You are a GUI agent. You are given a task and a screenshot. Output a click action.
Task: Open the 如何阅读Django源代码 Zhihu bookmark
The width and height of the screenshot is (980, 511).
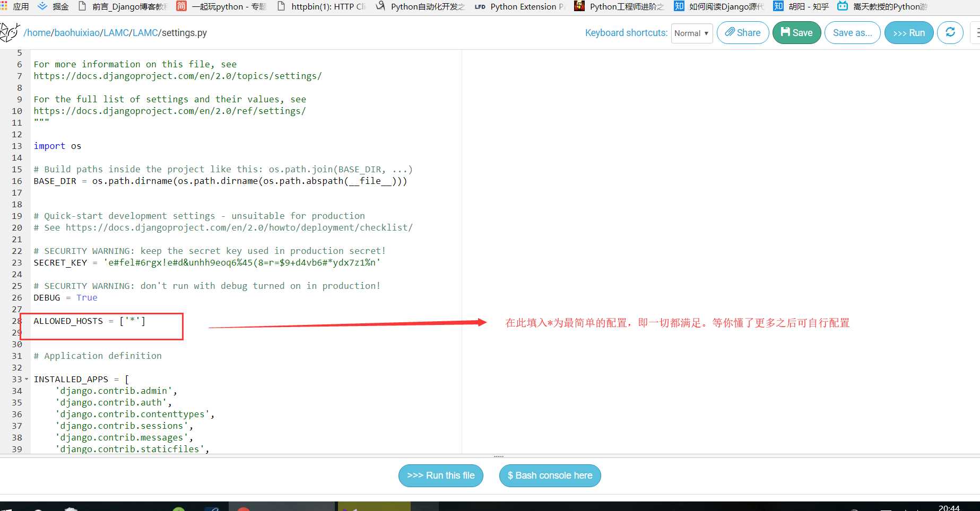(719, 6)
